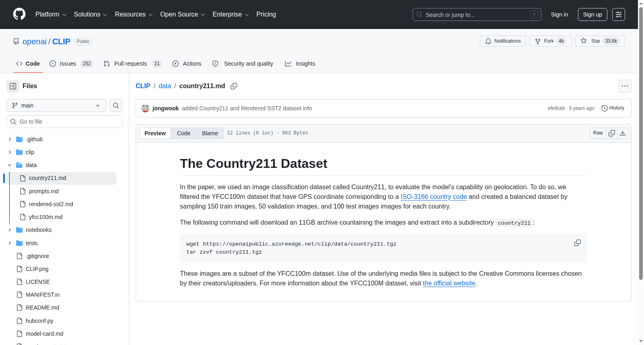Expand the clip folder chevron
644x345 pixels.
point(10,152)
